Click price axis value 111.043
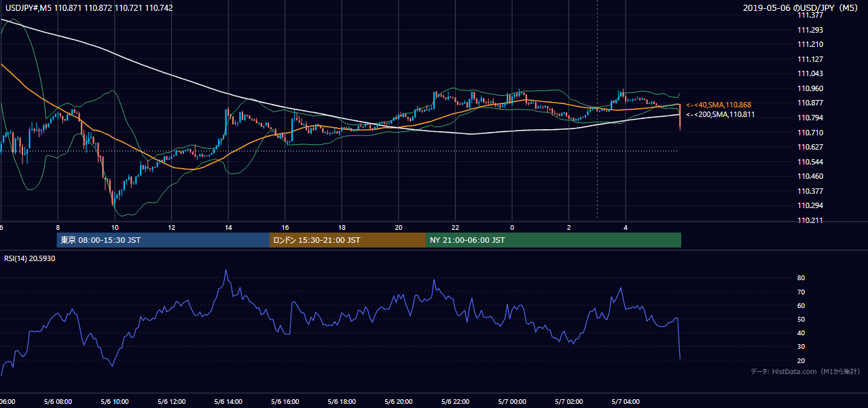868x408 pixels. click(x=810, y=73)
